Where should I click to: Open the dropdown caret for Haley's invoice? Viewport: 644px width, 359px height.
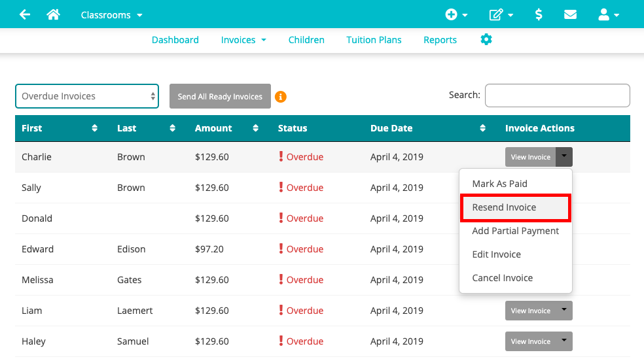click(564, 341)
